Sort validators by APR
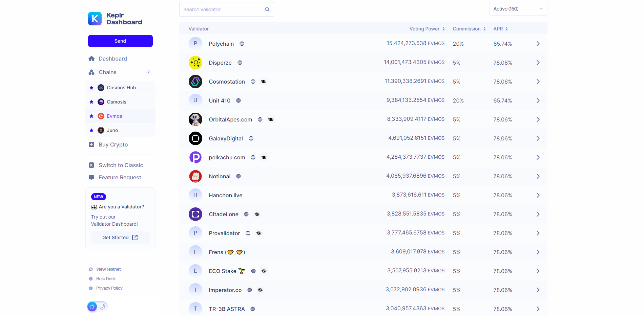This screenshot has height=316, width=644. [500, 29]
